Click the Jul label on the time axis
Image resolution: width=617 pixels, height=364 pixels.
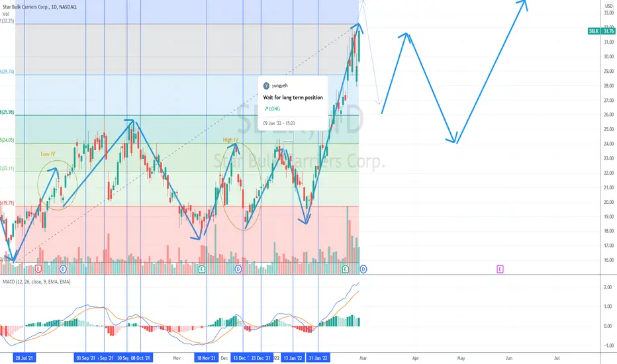tap(557, 358)
